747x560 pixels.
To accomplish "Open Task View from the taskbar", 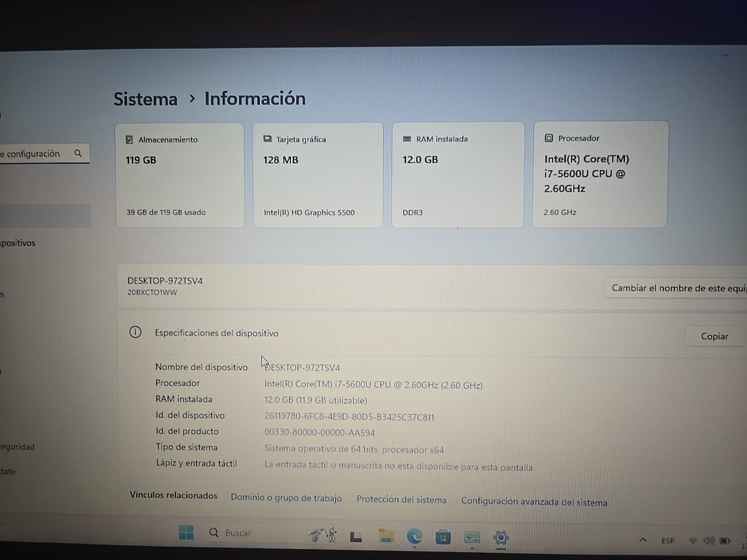I will [x=356, y=537].
